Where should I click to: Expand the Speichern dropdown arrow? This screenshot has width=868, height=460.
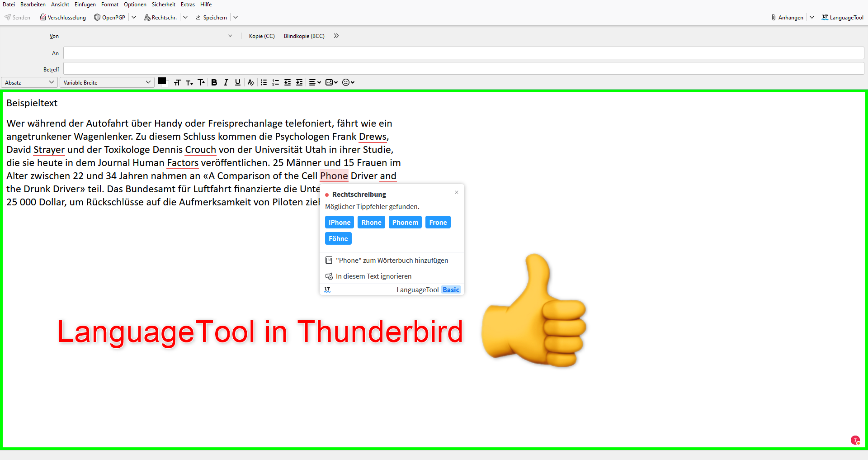click(x=236, y=18)
